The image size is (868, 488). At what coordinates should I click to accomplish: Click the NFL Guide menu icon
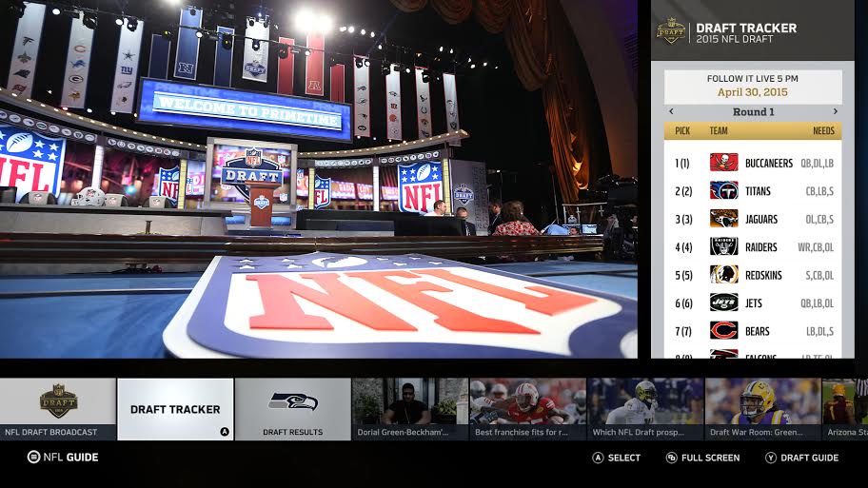(x=33, y=457)
